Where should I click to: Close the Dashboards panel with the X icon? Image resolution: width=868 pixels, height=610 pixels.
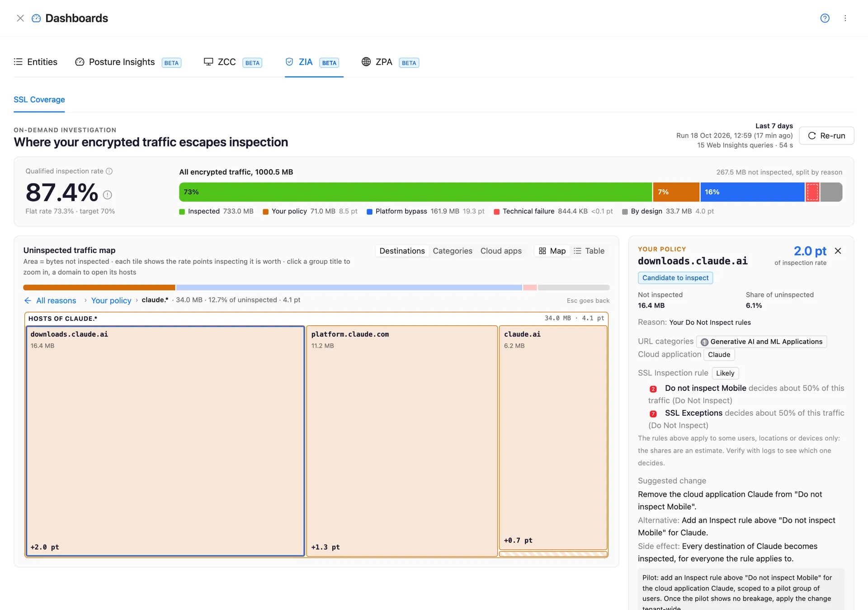tap(20, 18)
